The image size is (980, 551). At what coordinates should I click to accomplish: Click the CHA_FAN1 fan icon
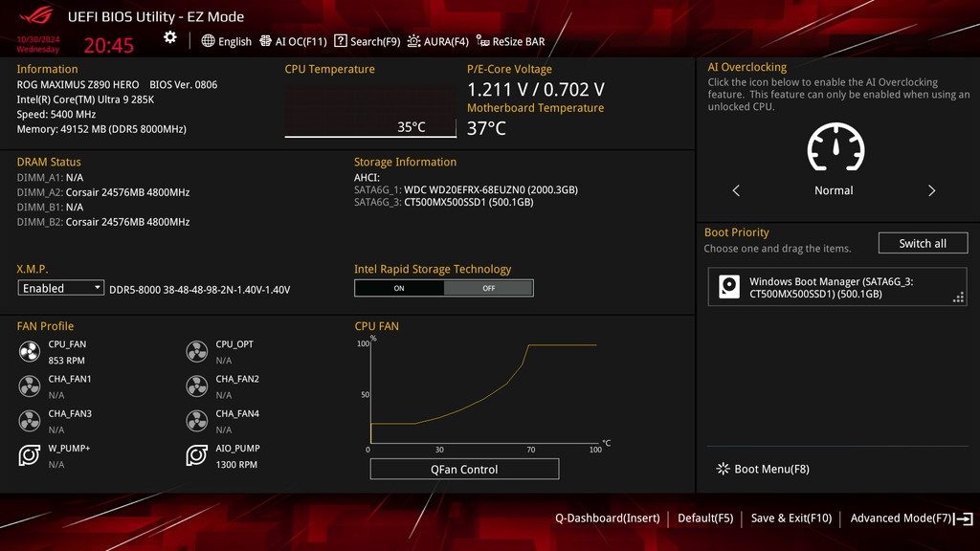pyautogui.click(x=30, y=386)
